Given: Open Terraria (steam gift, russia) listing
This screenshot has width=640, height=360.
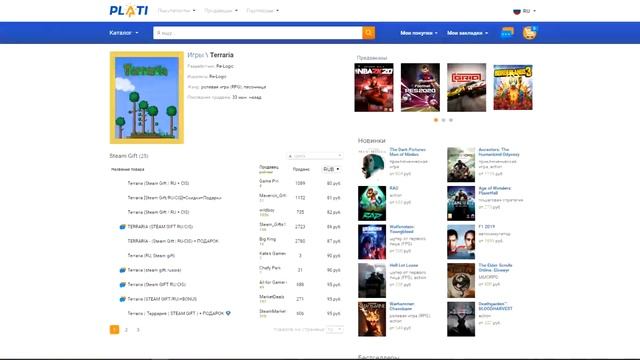Looking at the screenshot, I should pyautogui.click(x=154, y=270).
